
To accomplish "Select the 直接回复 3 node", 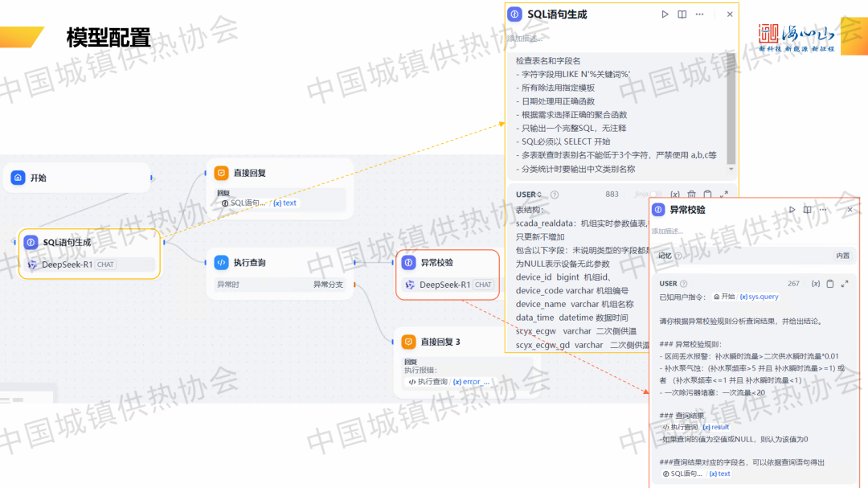I will pos(466,342).
